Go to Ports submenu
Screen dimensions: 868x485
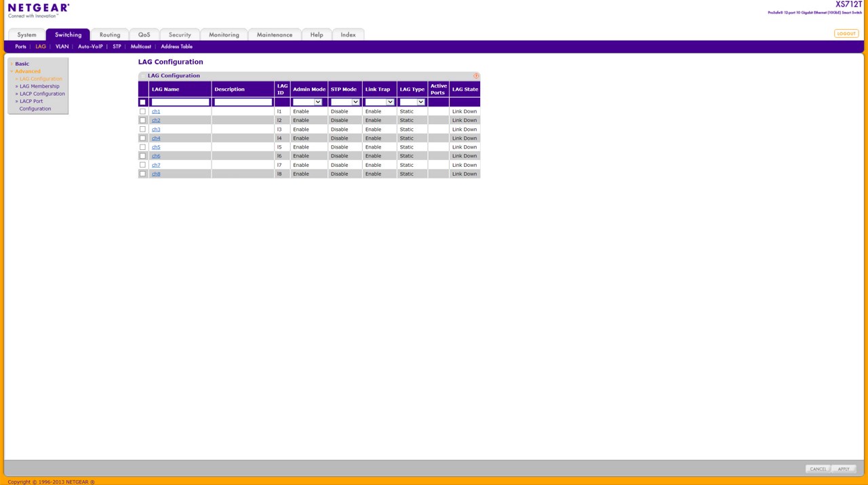point(20,47)
